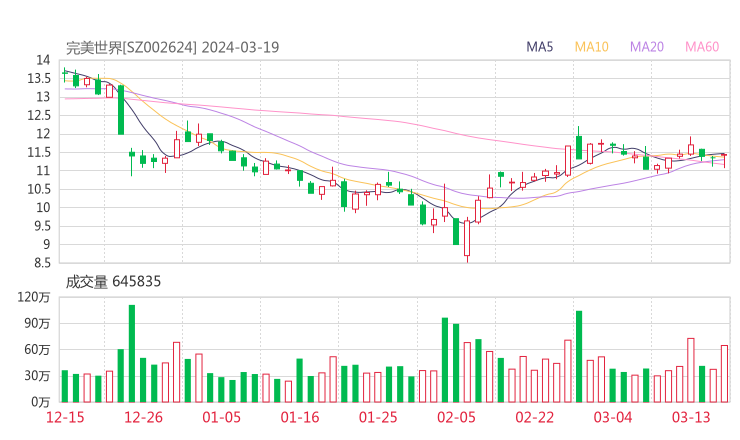
Task: Click the 14 price axis value
Action: (x=43, y=60)
